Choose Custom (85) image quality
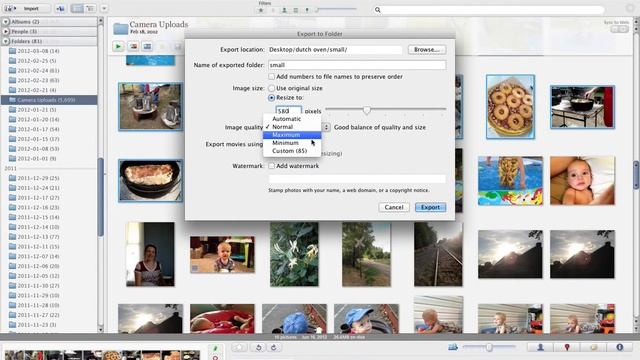The image size is (640, 360). click(x=292, y=151)
